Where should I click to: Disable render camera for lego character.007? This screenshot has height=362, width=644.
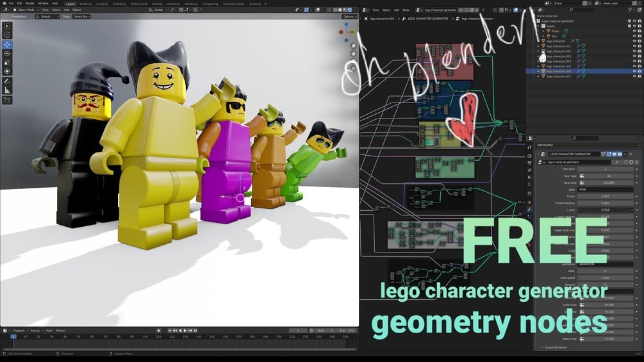[x=640, y=76]
